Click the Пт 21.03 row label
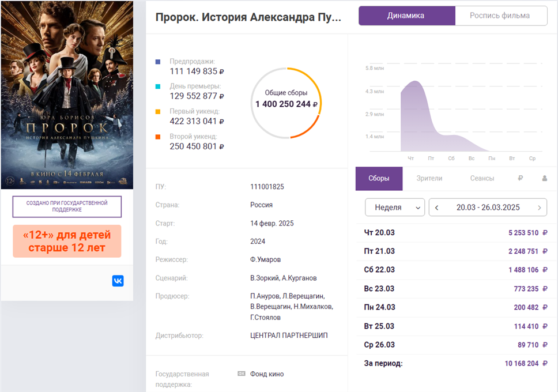The image size is (558, 392). pyautogui.click(x=379, y=251)
